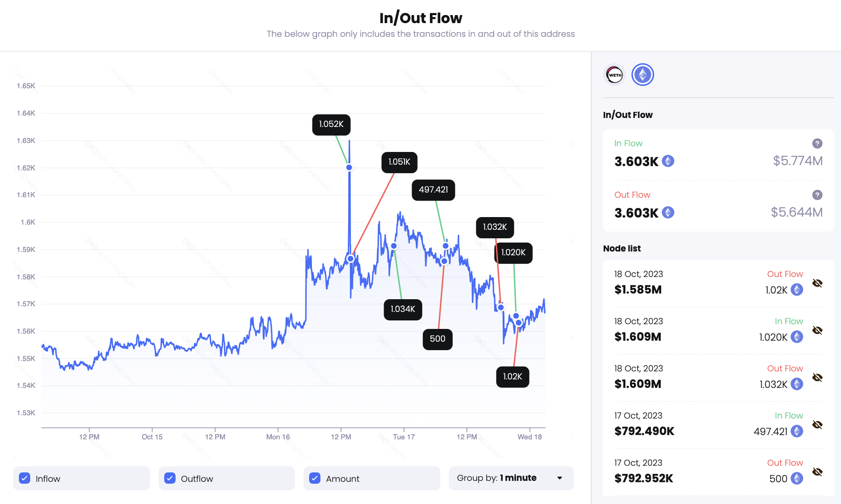Click the ETH icon next to the 497.421 entry
Screen dimensions: 841x504
coord(797,431)
